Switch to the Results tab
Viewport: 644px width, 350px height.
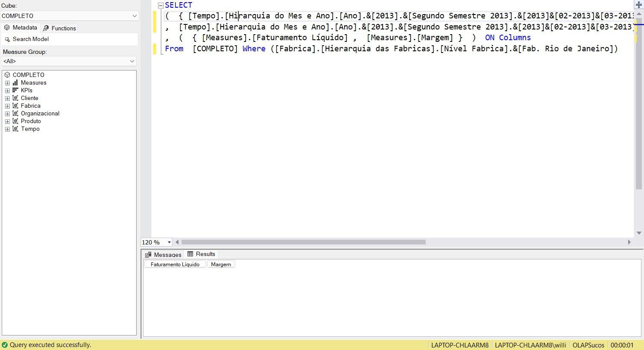(x=201, y=254)
